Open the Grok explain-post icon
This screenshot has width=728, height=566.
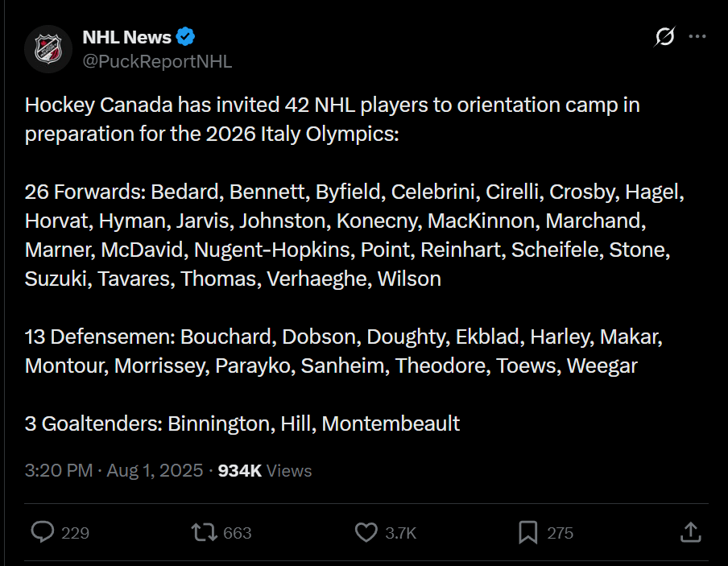click(665, 37)
